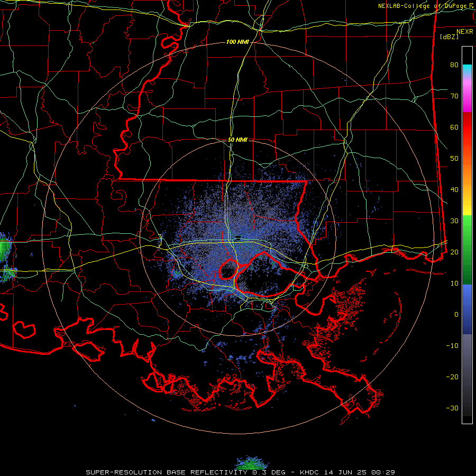Select the 60 value on dBZ scale
Screen dimensions: 476x476
point(454,127)
